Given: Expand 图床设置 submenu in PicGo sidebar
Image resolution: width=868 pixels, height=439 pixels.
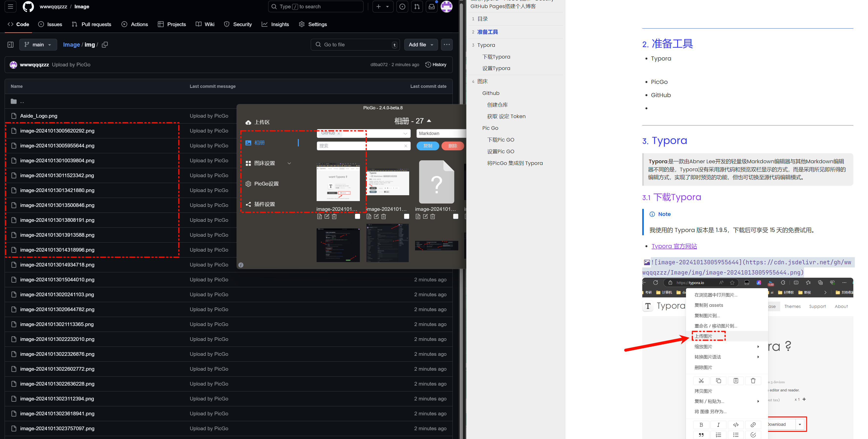Looking at the screenshot, I should [289, 163].
